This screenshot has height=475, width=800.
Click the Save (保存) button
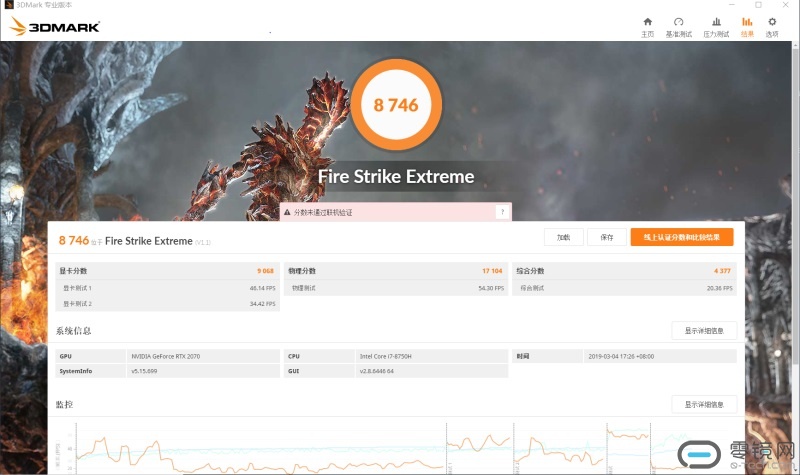[607, 237]
